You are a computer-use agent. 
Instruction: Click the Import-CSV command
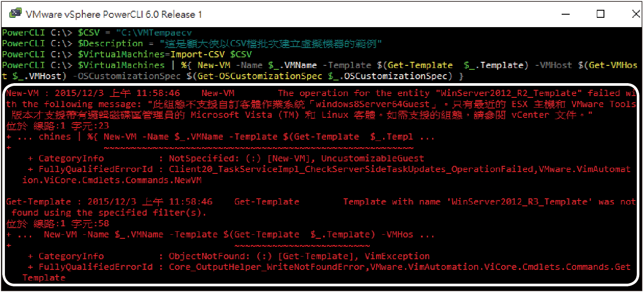(197, 54)
